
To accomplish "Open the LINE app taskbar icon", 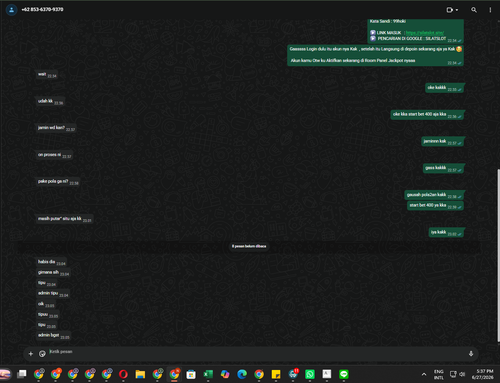I will coord(344,374).
